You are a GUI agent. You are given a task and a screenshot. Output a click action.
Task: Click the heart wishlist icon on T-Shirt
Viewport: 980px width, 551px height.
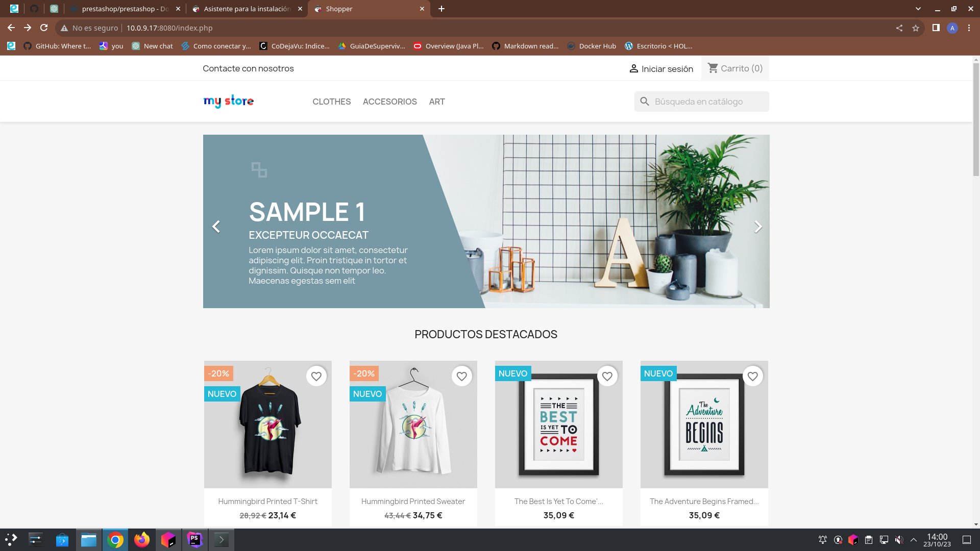tap(316, 376)
